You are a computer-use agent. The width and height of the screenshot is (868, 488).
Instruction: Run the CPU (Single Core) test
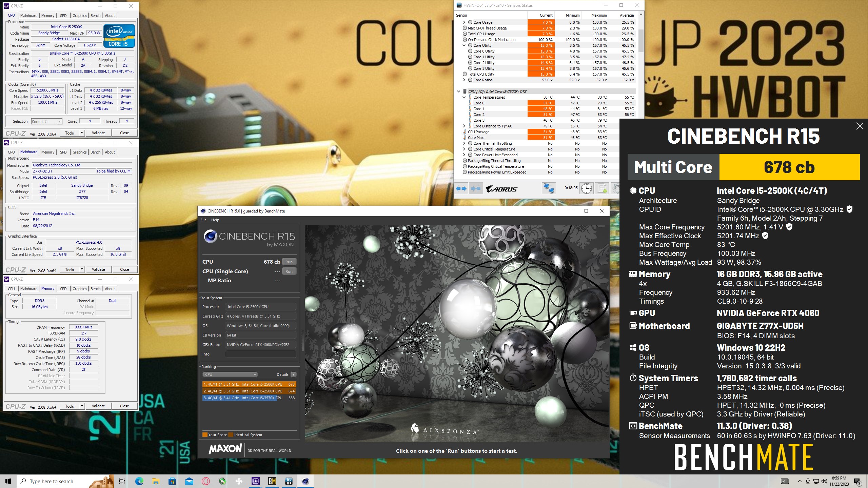(289, 271)
